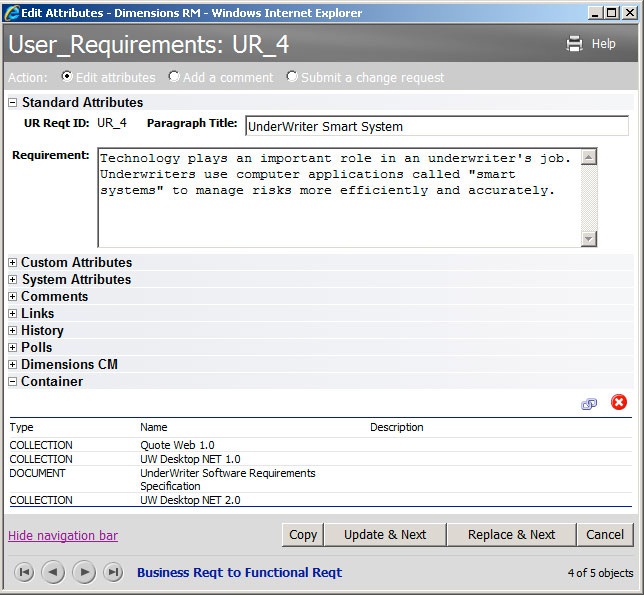This screenshot has height=595, width=644.
Task: Select the Edit attributes radio button
Action: pyautogui.click(x=67, y=77)
